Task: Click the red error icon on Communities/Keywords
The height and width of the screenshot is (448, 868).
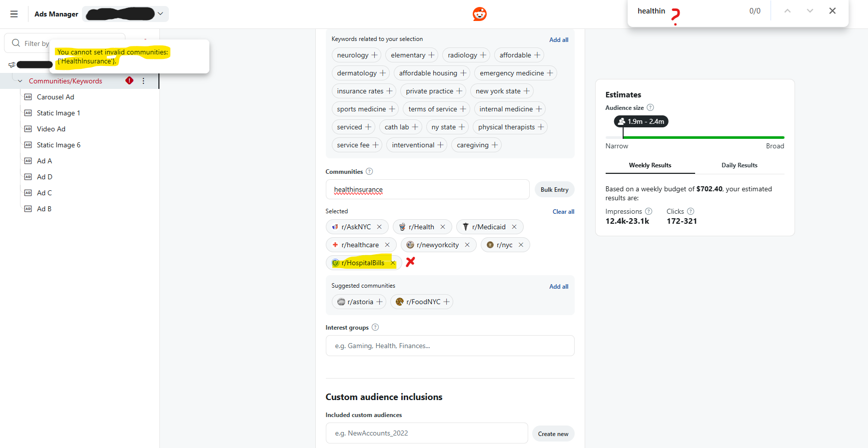Action: pyautogui.click(x=129, y=80)
